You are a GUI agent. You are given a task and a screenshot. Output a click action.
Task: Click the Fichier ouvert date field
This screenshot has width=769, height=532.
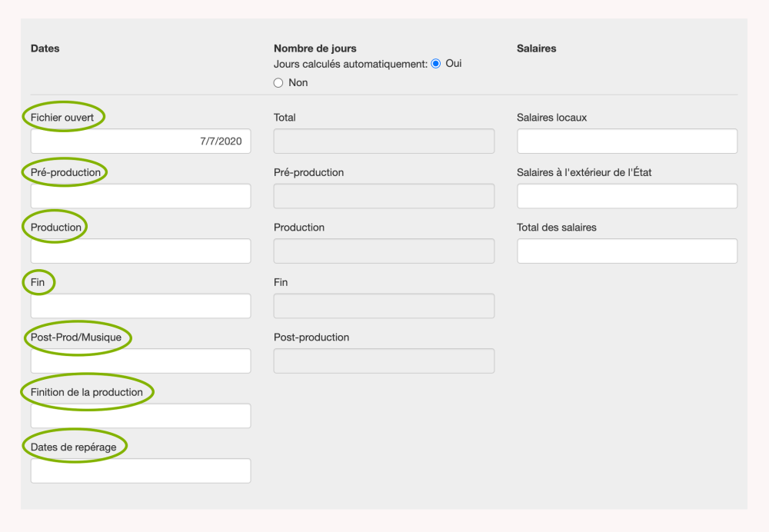[141, 141]
